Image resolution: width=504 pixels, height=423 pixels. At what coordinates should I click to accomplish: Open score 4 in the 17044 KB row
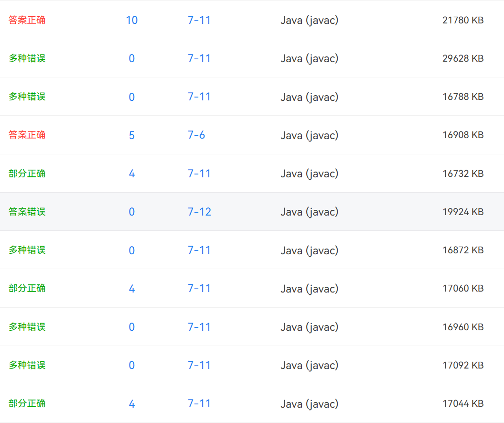131,404
